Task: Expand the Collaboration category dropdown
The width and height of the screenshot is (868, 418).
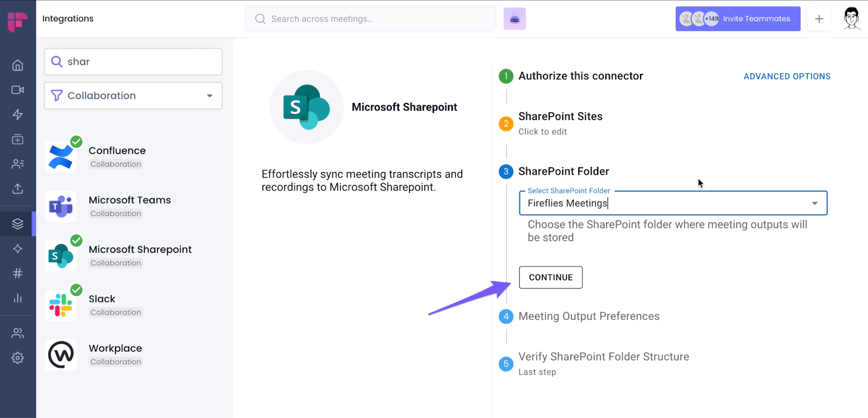Action: point(133,96)
